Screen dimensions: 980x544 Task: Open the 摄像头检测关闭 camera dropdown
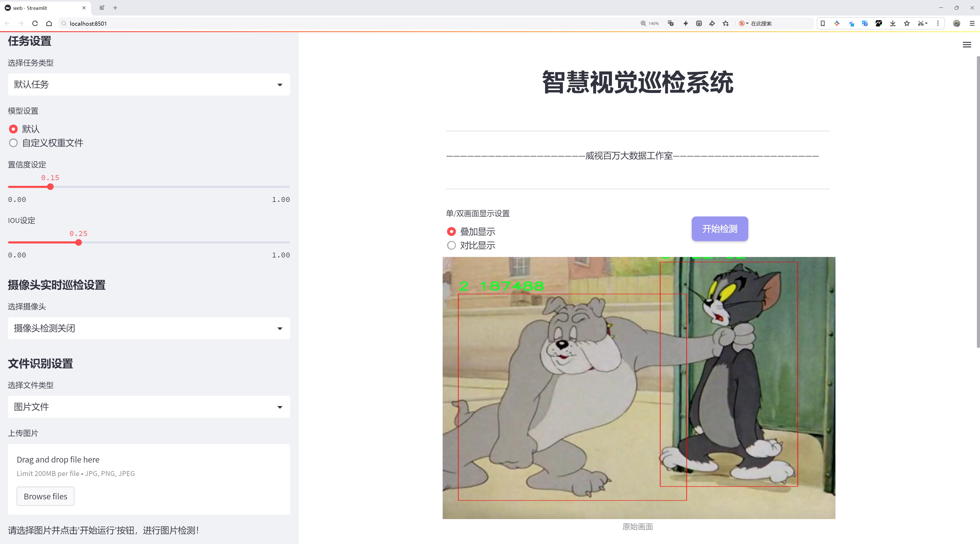pos(149,328)
